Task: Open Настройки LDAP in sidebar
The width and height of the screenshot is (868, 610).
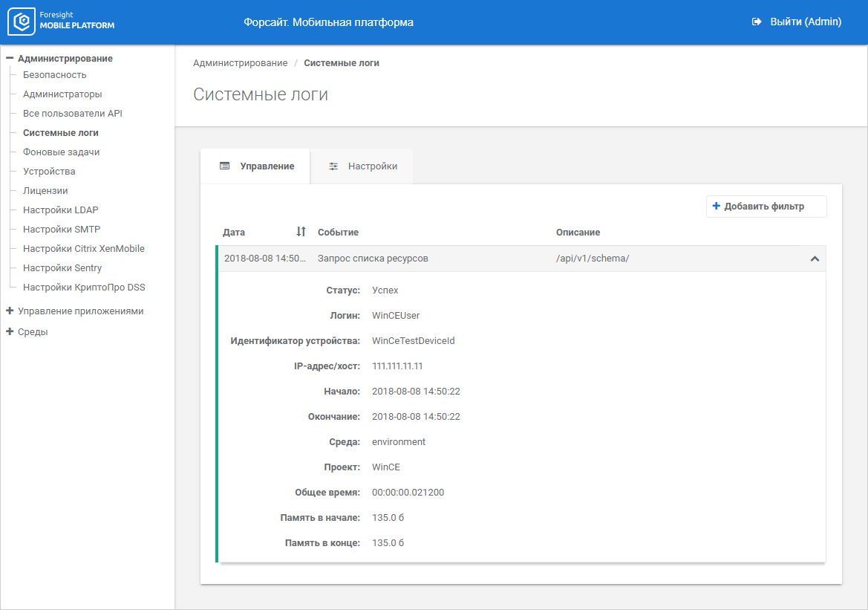Action: (60, 210)
